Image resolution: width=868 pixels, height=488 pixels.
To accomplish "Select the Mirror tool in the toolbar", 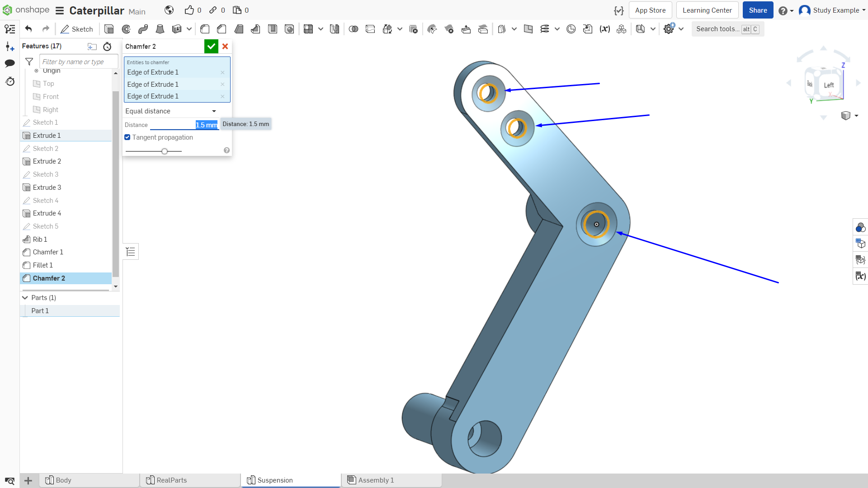I will pyautogui.click(x=335, y=29).
